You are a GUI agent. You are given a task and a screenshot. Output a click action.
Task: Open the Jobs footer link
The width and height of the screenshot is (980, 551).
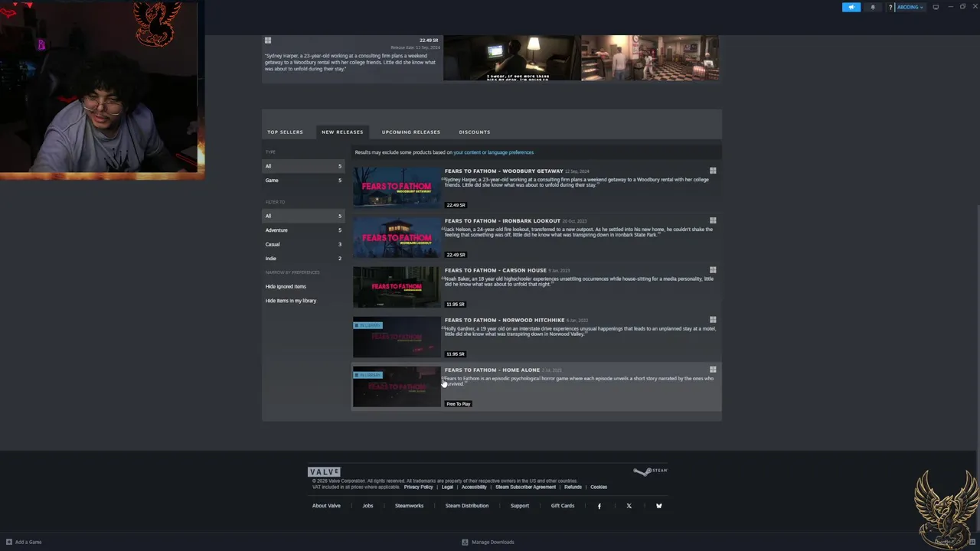tap(367, 506)
